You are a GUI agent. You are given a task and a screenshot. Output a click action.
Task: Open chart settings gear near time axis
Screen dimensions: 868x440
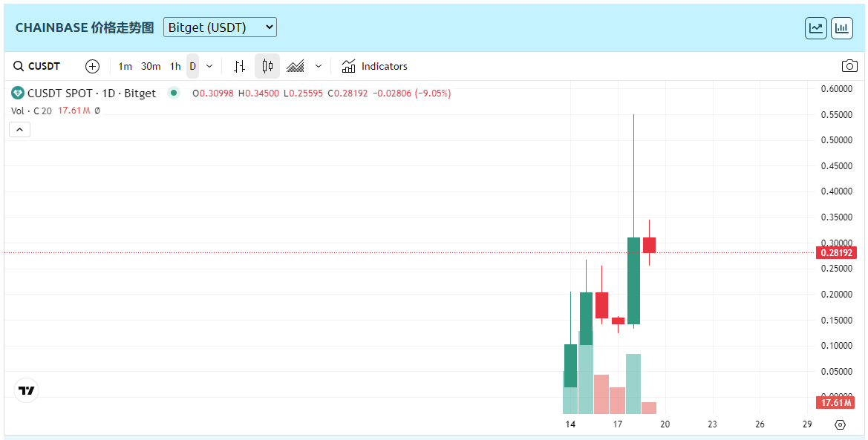(841, 425)
